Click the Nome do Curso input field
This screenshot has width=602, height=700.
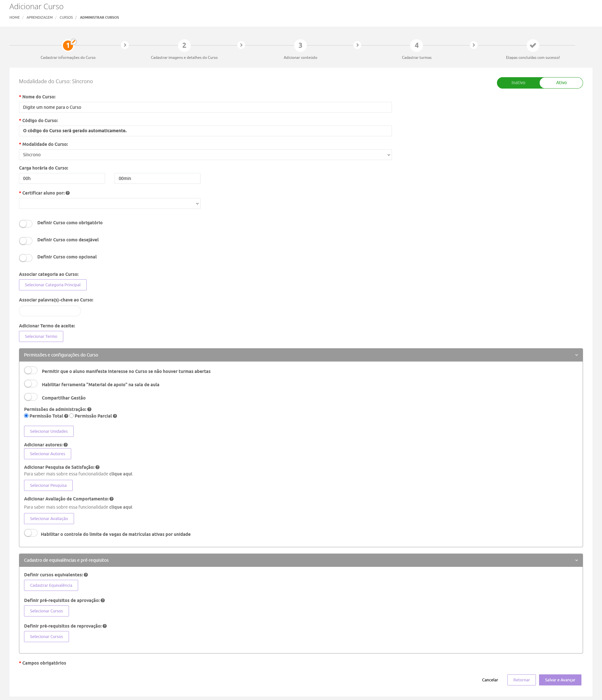(x=205, y=107)
